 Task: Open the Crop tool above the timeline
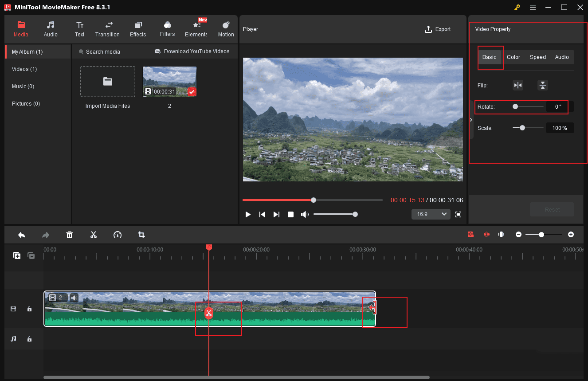pyautogui.click(x=141, y=235)
